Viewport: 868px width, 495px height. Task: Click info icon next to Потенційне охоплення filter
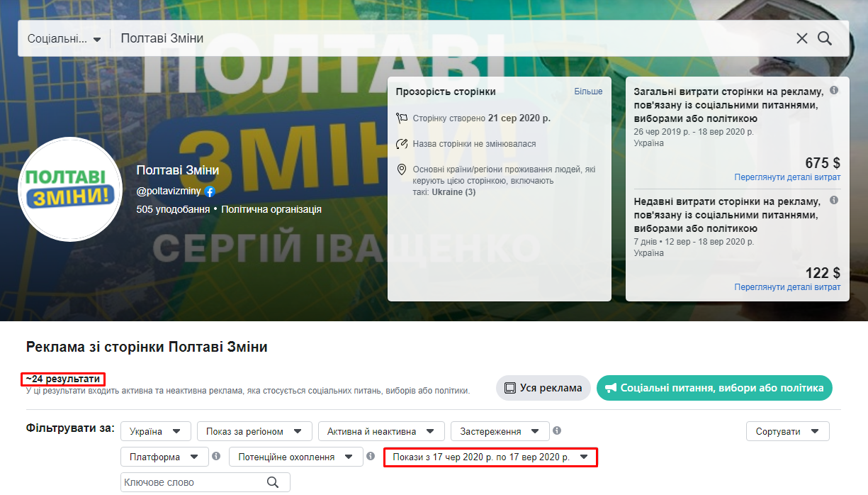[x=371, y=457]
